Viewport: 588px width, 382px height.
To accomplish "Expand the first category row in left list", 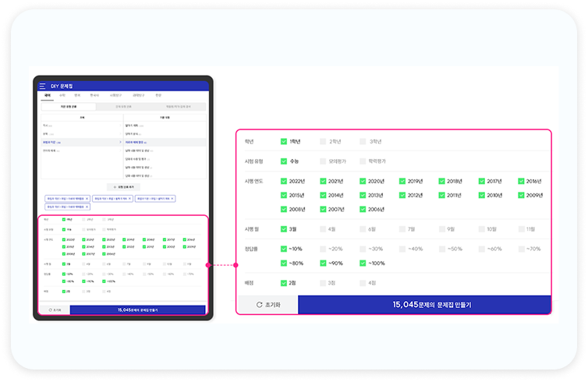I will pos(119,125).
